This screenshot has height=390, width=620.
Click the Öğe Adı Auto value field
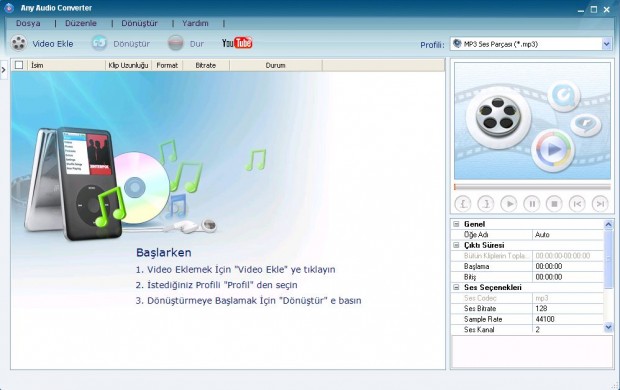(x=568, y=235)
